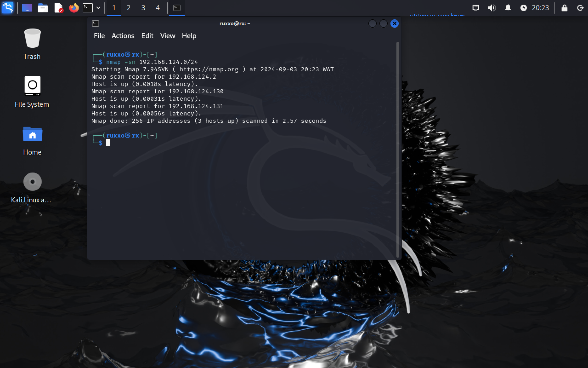The image size is (588, 368).
Task: Click the terminal vertical scrollbar
Action: 398,150
